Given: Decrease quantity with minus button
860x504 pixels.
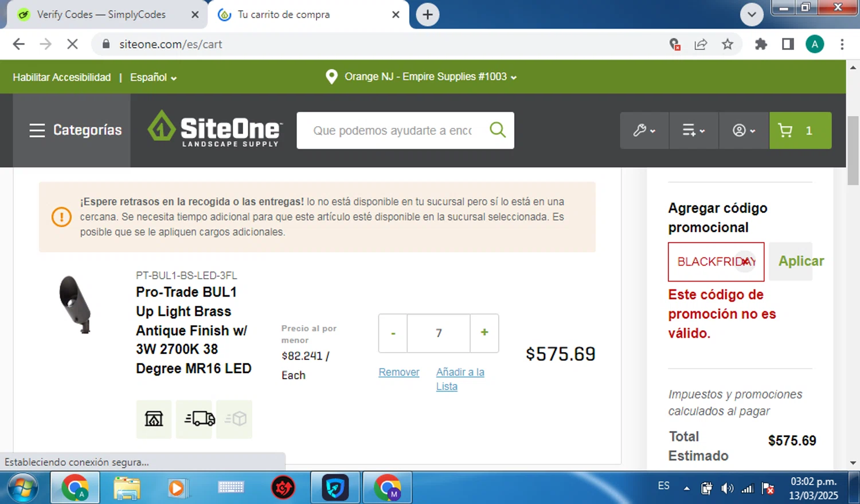Looking at the screenshot, I should tap(393, 333).
